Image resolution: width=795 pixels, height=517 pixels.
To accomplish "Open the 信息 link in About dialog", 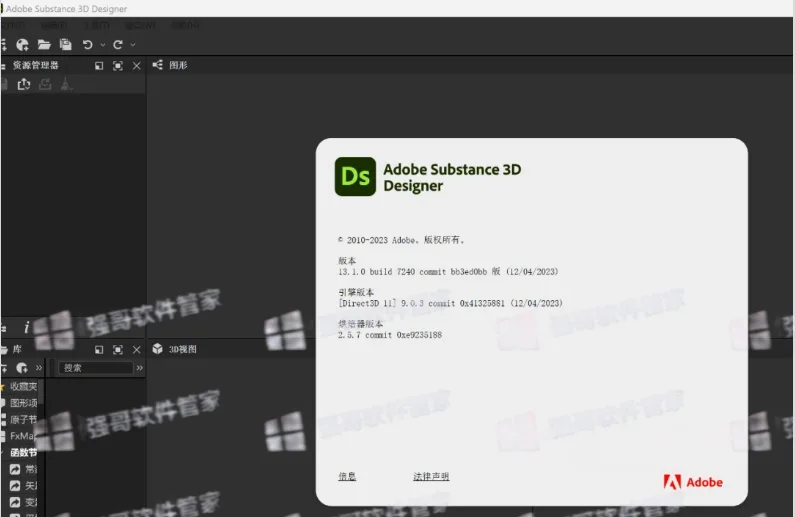I will pyautogui.click(x=347, y=476).
